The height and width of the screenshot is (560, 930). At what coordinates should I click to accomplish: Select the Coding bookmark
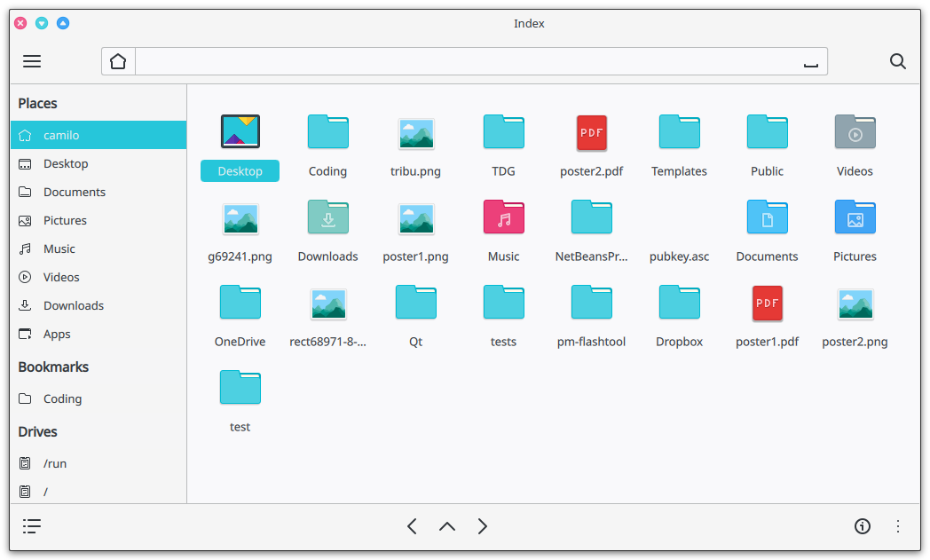click(62, 398)
